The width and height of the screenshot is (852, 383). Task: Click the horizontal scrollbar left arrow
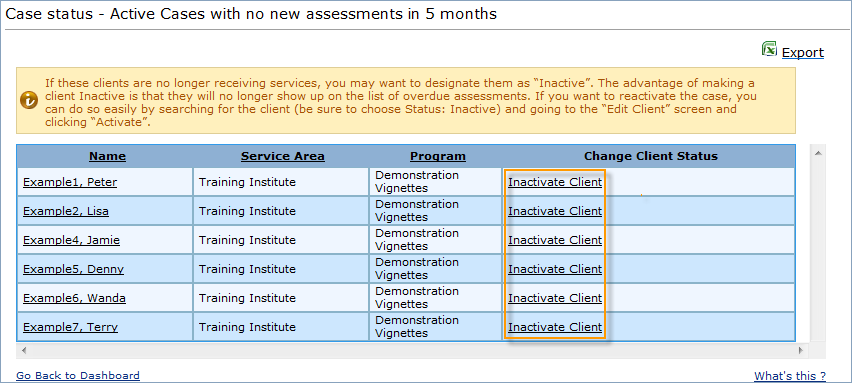(24, 350)
